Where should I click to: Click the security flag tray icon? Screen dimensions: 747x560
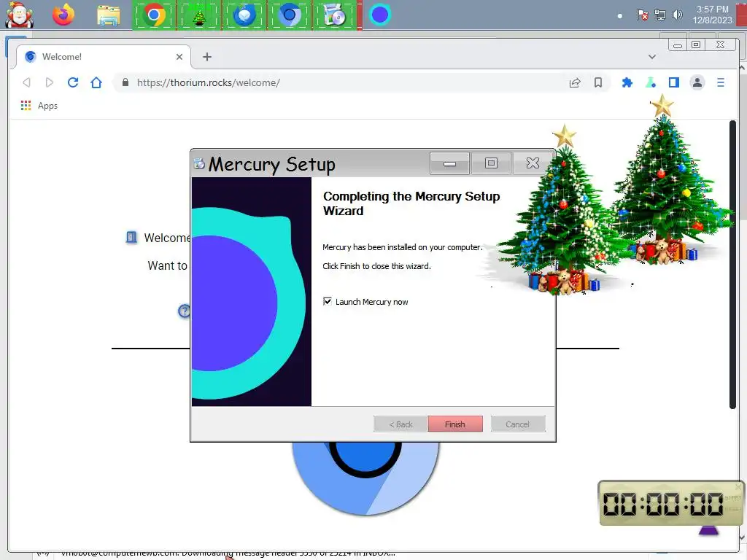click(642, 15)
